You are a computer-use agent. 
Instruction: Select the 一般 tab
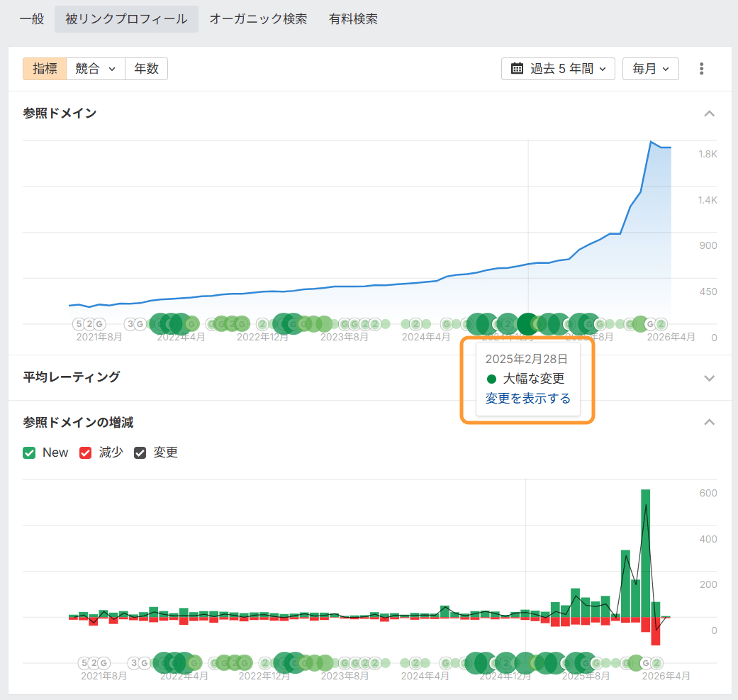click(x=31, y=20)
